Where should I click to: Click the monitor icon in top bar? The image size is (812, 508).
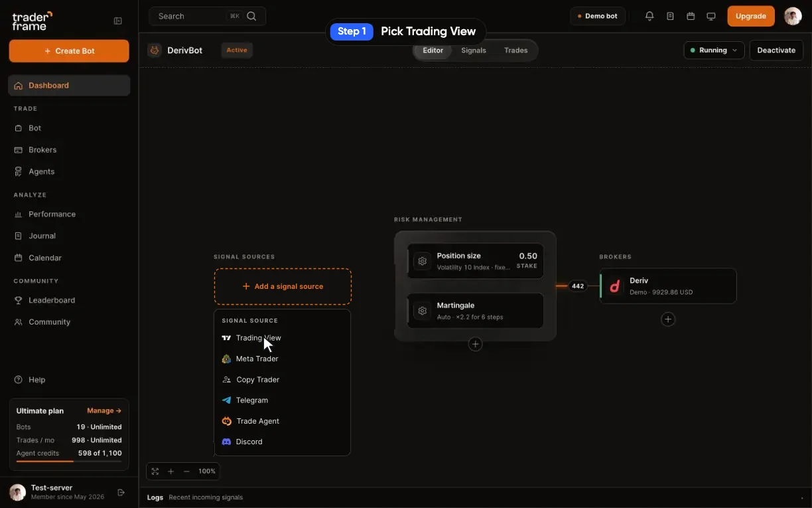711,16
